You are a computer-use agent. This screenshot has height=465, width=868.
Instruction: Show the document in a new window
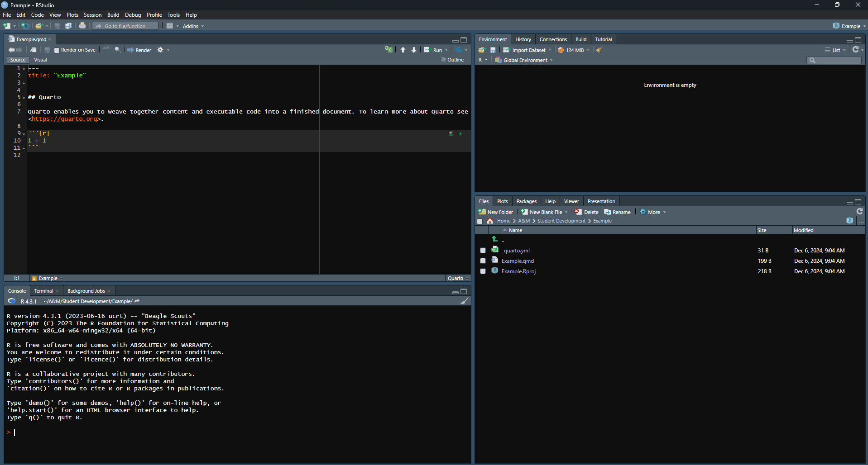(33, 50)
